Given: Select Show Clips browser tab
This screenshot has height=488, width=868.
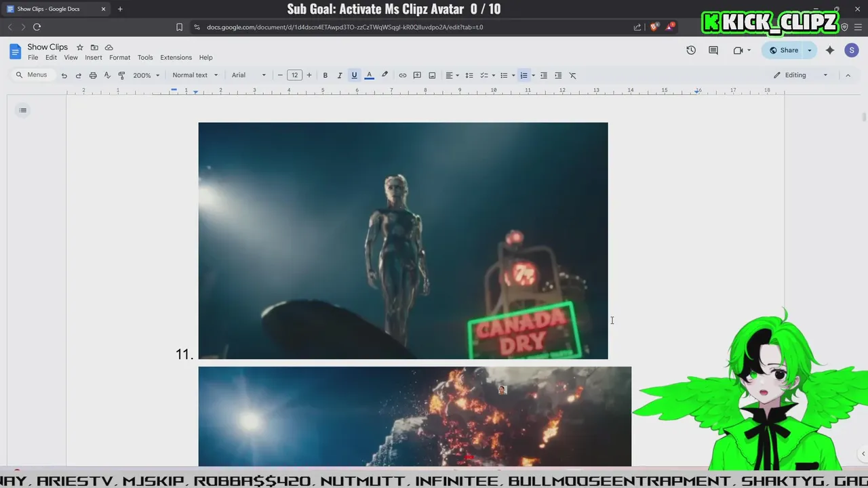Looking at the screenshot, I should pyautogui.click(x=57, y=9).
